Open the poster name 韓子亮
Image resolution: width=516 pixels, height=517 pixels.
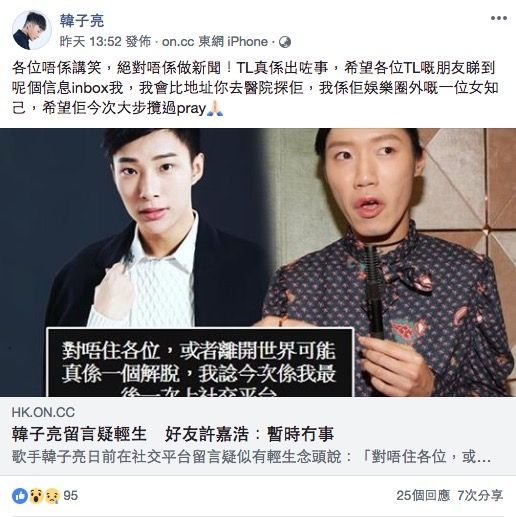(82, 21)
